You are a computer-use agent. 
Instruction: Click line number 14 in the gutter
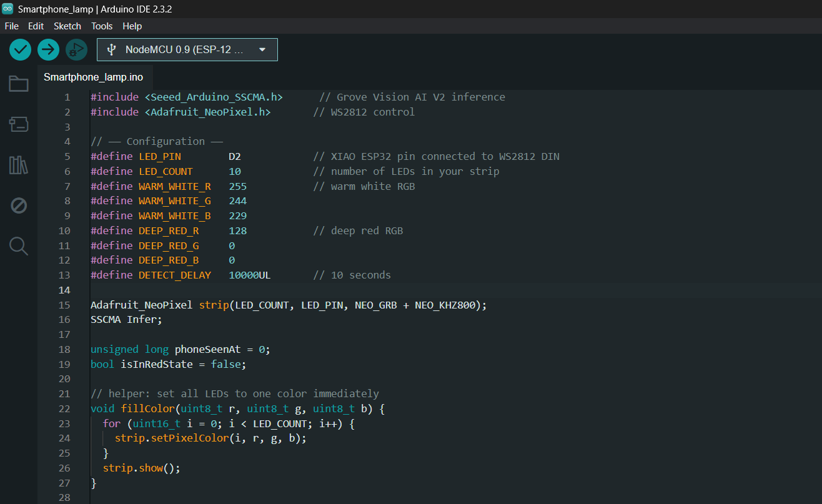click(64, 290)
